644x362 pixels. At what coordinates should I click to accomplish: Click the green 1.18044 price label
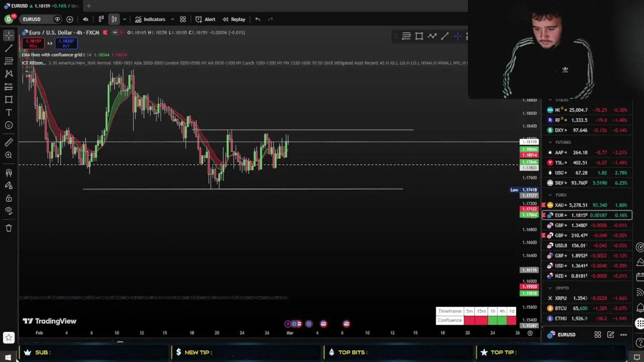[529, 149]
